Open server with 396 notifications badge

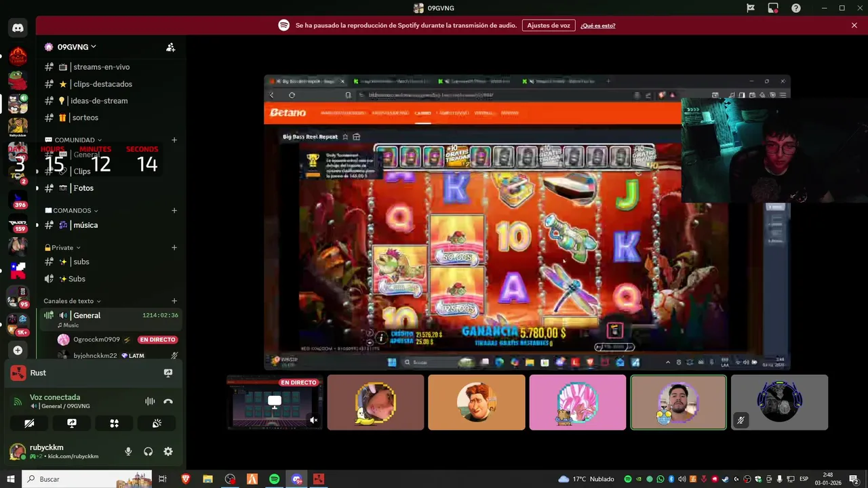(x=18, y=200)
